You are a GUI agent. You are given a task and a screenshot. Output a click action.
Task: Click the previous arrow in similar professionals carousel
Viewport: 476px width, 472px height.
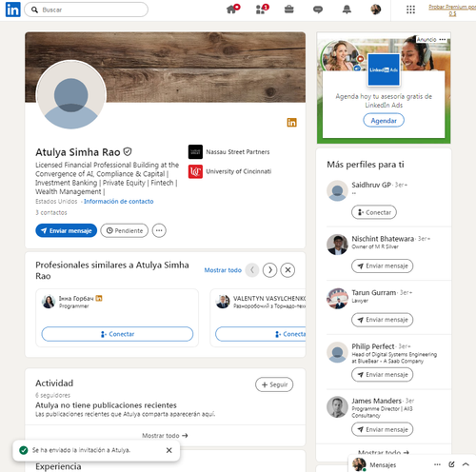tap(252, 270)
